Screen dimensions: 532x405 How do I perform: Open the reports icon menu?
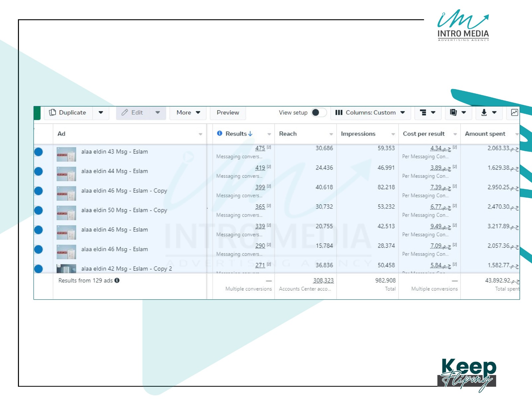click(x=458, y=113)
